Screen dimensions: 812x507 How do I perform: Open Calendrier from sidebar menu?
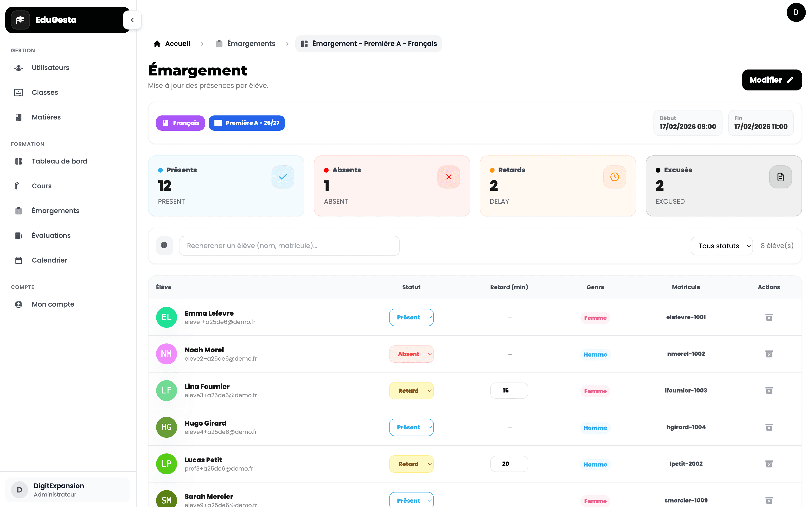coord(49,260)
